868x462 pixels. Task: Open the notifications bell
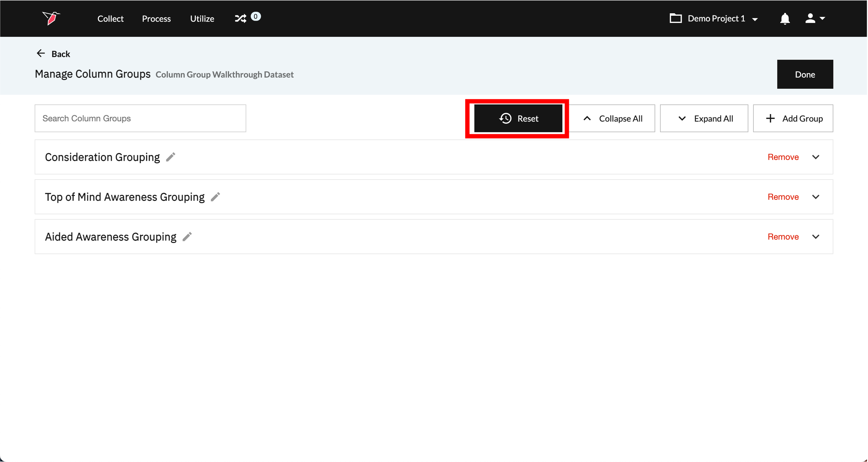pyautogui.click(x=785, y=19)
